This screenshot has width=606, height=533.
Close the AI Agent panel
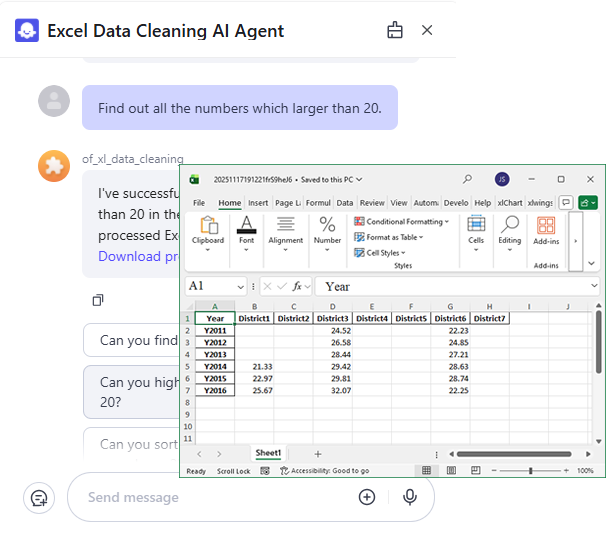[427, 30]
